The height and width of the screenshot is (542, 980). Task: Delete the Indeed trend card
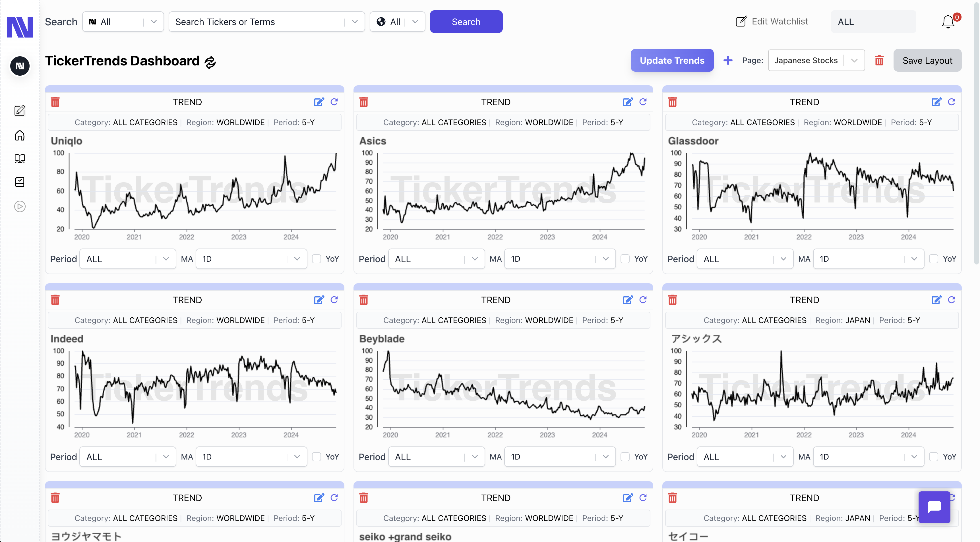click(x=55, y=300)
